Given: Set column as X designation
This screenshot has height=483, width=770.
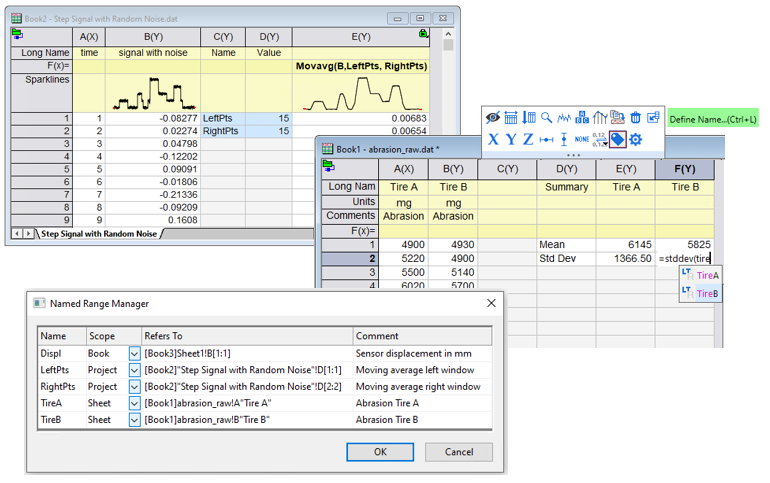Looking at the screenshot, I should click(493, 140).
